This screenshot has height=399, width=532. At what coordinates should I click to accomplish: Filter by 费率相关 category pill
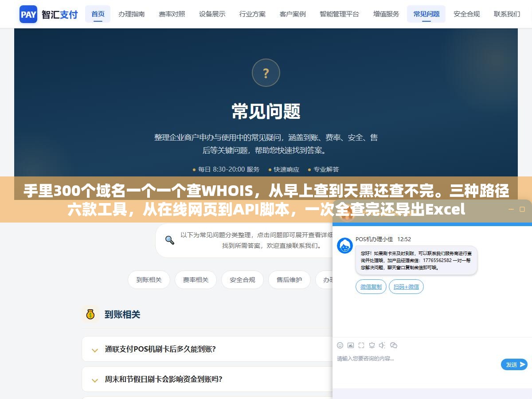[196, 280]
